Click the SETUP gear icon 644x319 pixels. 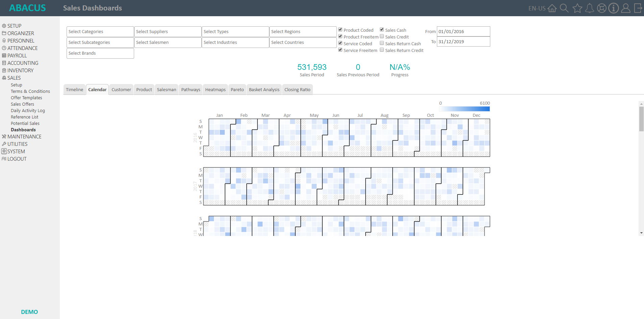point(4,26)
